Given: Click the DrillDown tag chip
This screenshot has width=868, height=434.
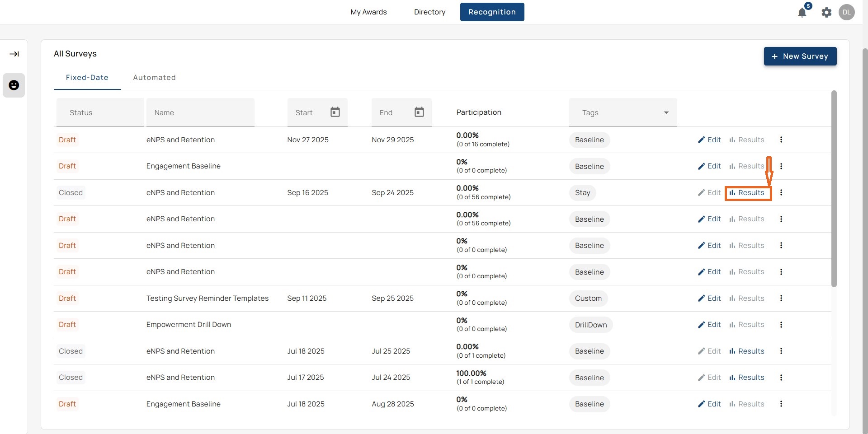Looking at the screenshot, I should [591, 325].
